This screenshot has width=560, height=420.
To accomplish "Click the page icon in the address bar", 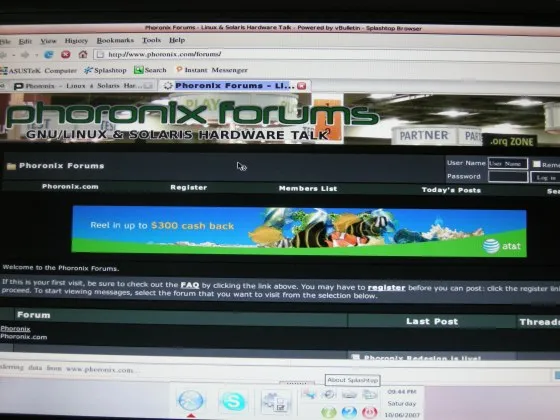I will (x=101, y=54).
